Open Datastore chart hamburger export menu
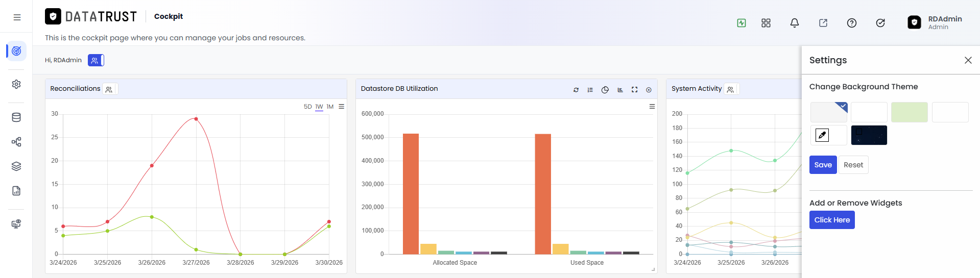Image resolution: width=980 pixels, height=278 pixels. [652, 107]
